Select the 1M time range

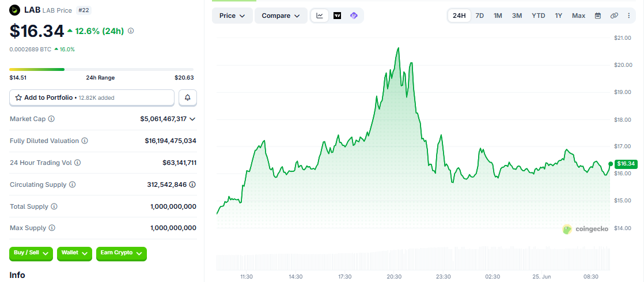(x=498, y=16)
